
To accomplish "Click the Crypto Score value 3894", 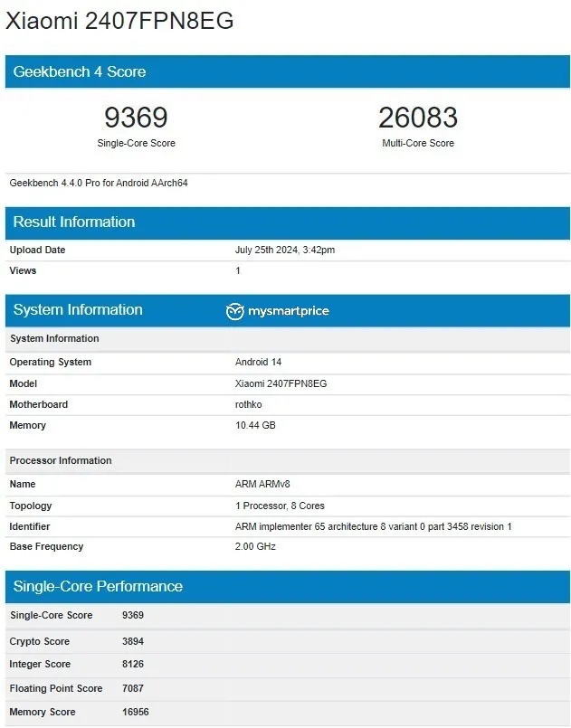I will click(x=133, y=641).
